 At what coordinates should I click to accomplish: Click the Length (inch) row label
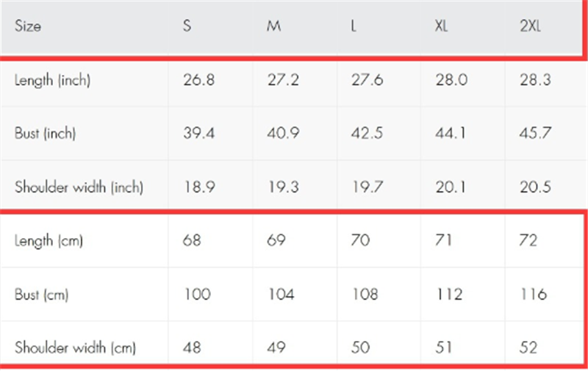pyautogui.click(x=52, y=80)
